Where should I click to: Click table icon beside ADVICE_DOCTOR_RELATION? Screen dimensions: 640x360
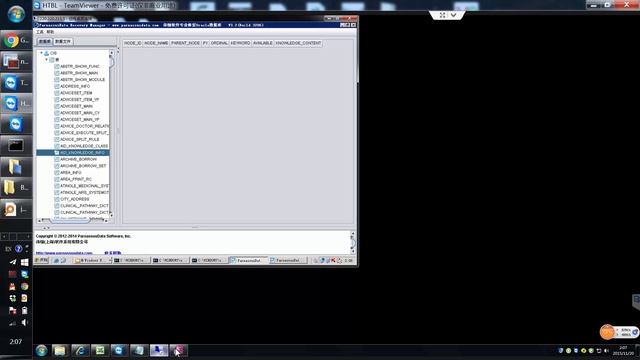57,126
